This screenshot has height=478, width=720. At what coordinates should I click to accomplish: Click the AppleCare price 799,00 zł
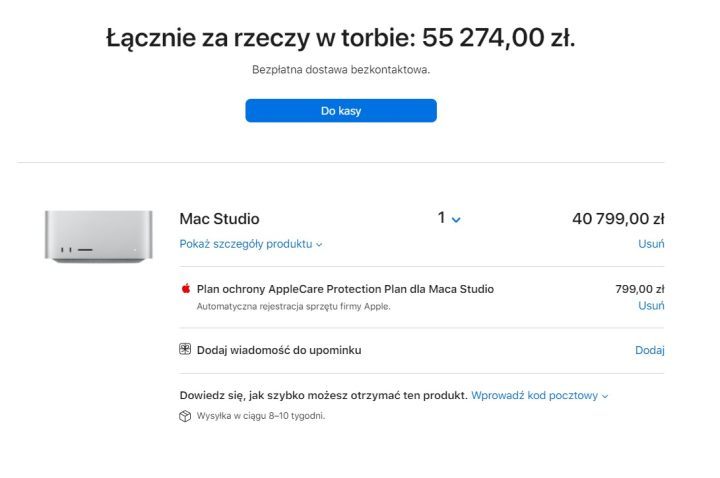[x=640, y=289]
